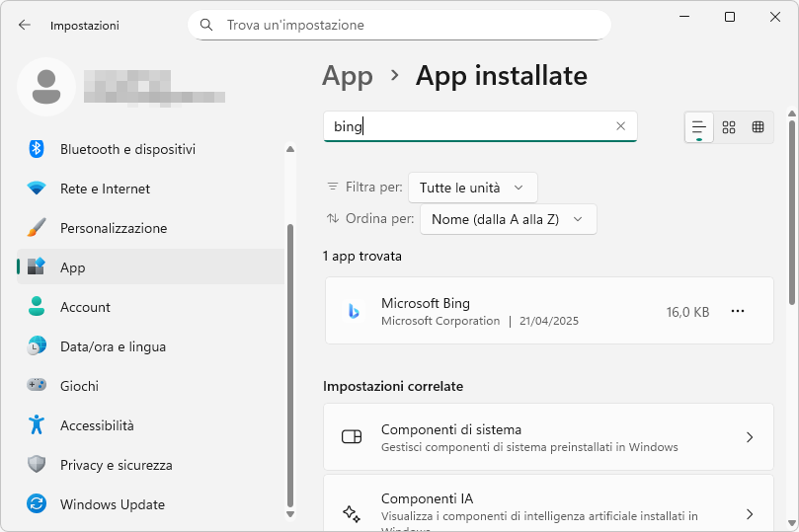799x532 pixels.
Task: Open the Tutte le unità dropdown
Action: click(x=472, y=188)
